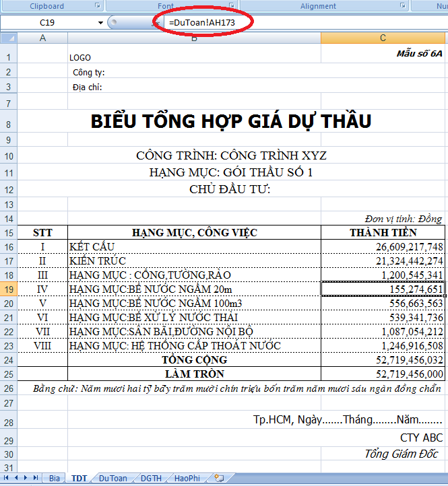The width and height of the screenshot is (448, 486).
Task: Select cell with value 1,087,054,212
Action: coord(383,332)
